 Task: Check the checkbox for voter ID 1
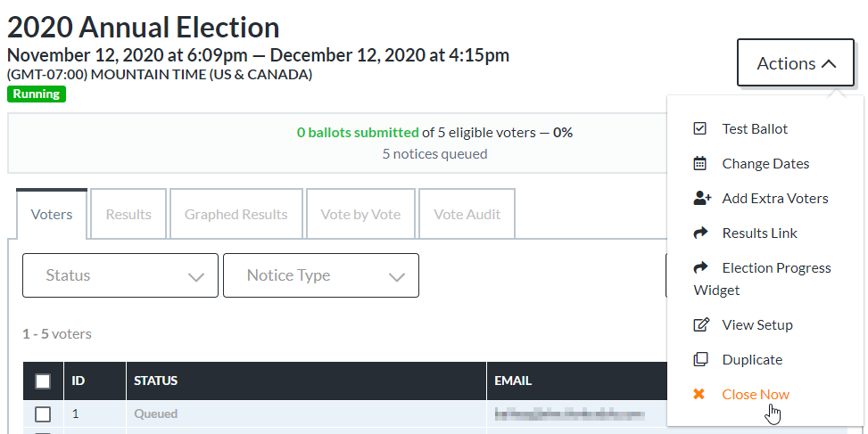pos(43,414)
